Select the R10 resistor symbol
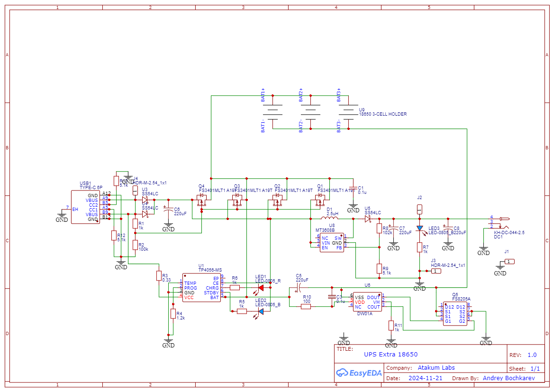Viewport: 554px width, 392px height. tap(306, 307)
